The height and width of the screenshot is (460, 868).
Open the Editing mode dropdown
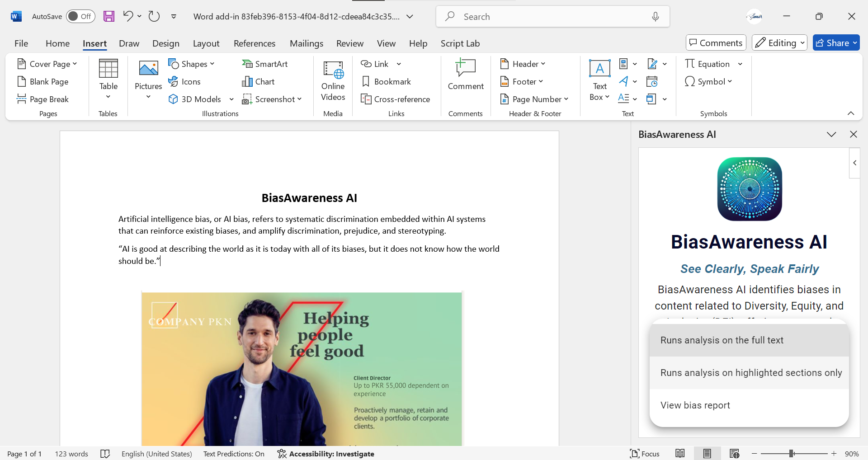[x=779, y=43]
